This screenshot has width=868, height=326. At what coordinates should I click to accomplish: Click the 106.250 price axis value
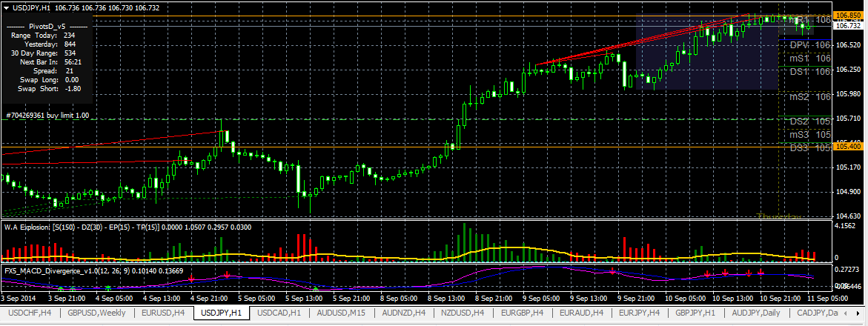point(849,69)
